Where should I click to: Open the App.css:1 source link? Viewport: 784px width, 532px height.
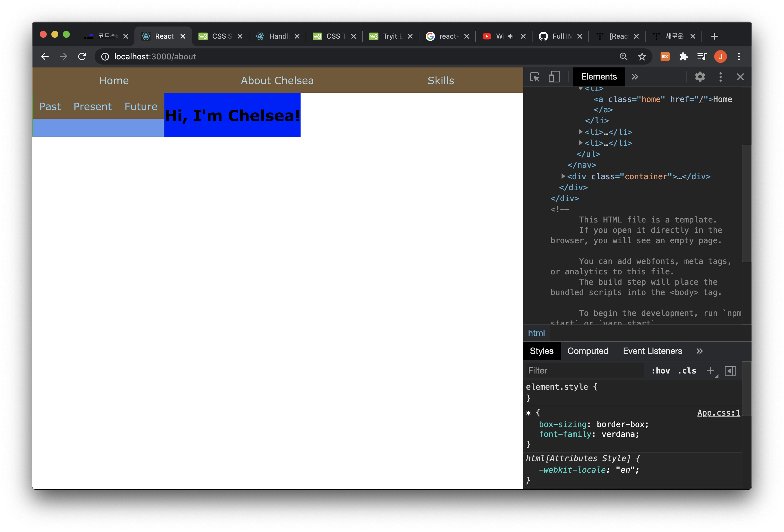(719, 413)
